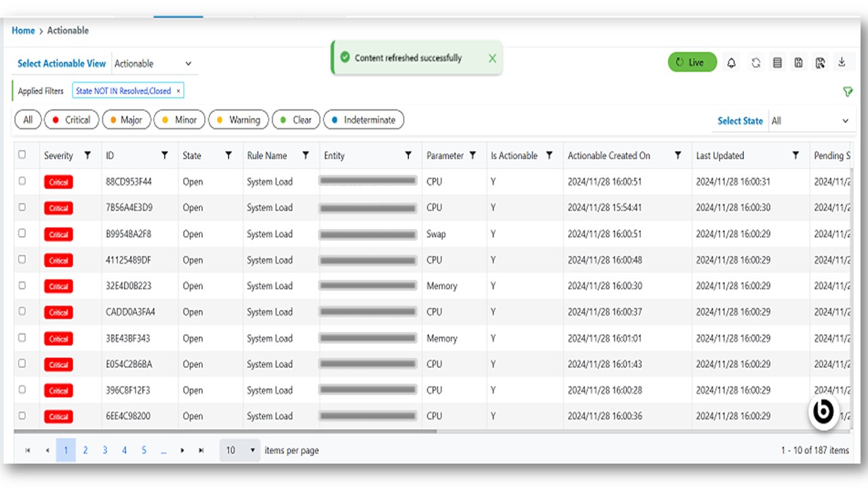Open the Select Actionable View dropdown

tap(154, 64)
